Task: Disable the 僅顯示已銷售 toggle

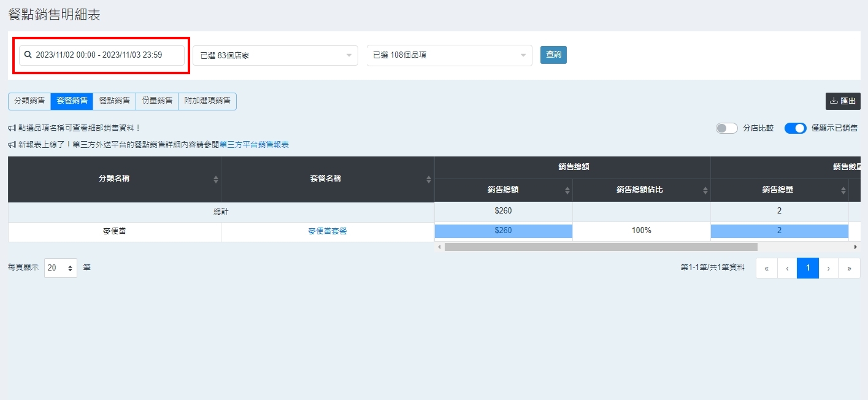Action: [x=795, y=128]
